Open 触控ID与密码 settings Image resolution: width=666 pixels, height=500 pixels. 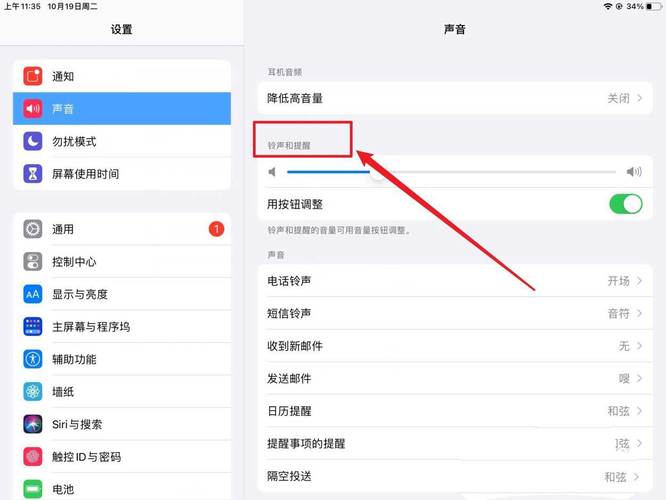click(x=122, y=457)
